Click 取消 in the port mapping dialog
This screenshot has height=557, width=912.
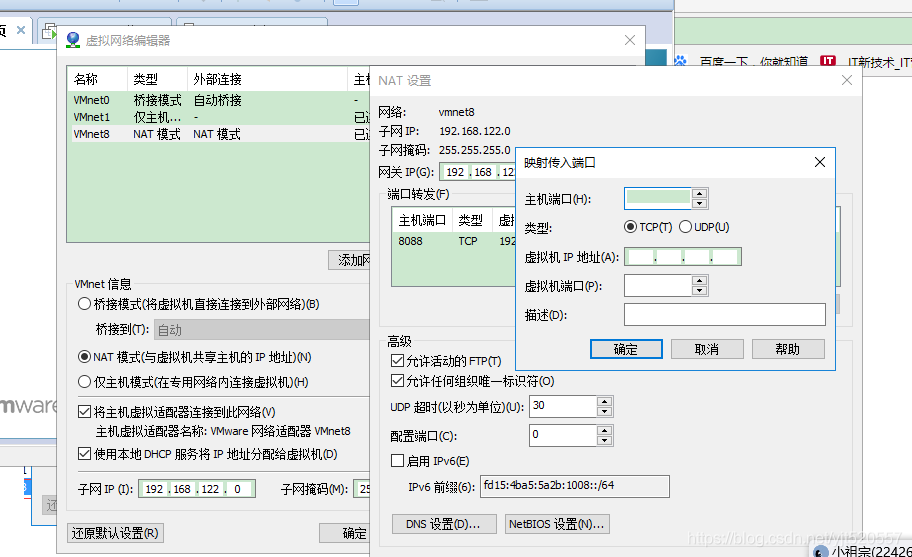point(707,349)
